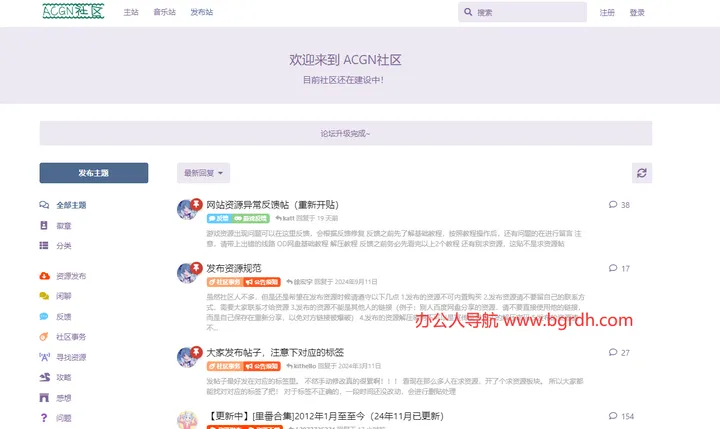Start a new post with 发布主题 button
The width and height of the screenshot is (720, 429).
coord(94,173)
